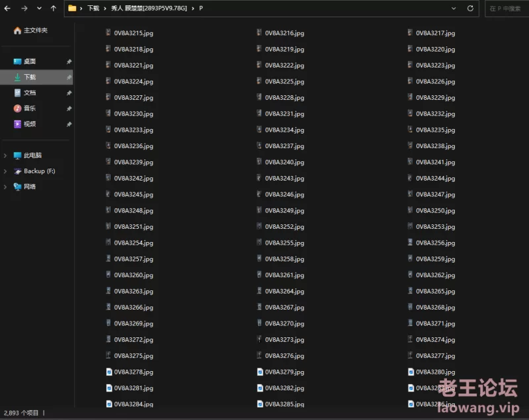This screenshot has height=420, width=529.
Task: Open the 视频 folder in sidebar
Action: point(30,124)
